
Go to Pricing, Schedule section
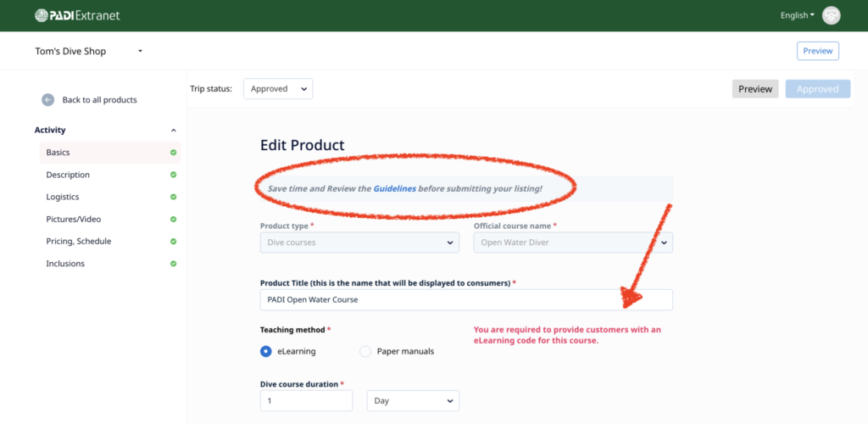78,242
